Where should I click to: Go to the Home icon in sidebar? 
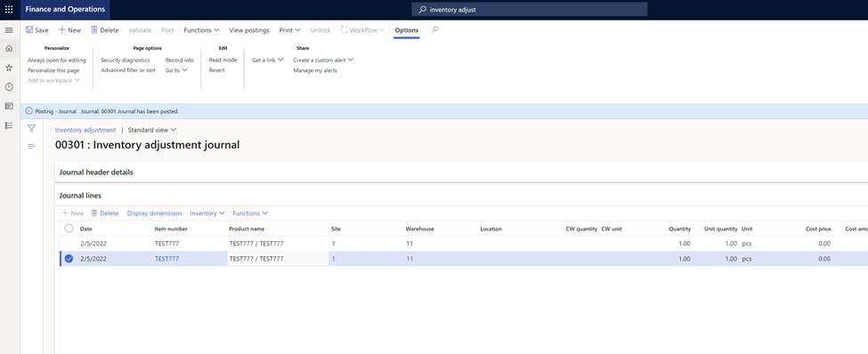(9, 49)
